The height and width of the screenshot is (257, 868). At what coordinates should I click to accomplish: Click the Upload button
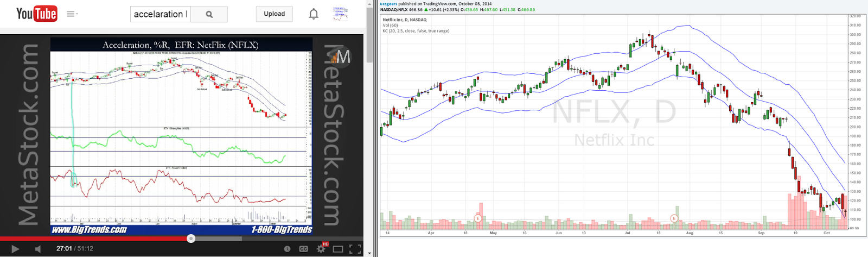tap(275, 14)
